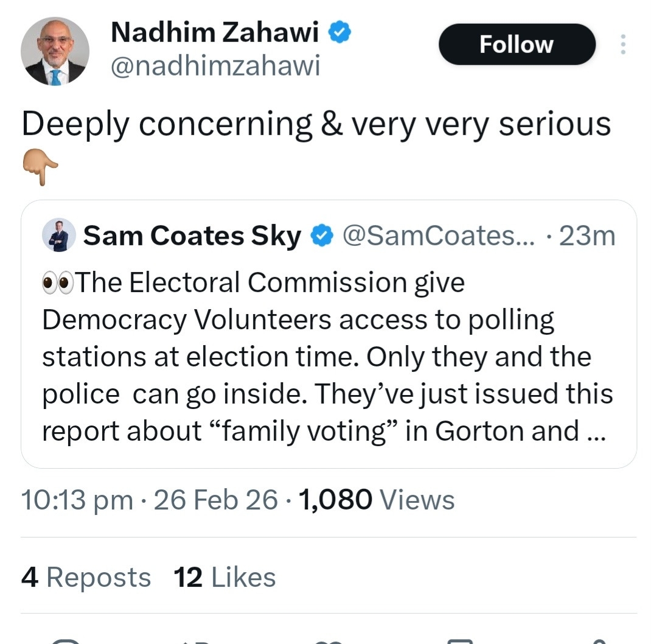
Task: Click the 23m quoted tweet timestamp
Action: 587,236
